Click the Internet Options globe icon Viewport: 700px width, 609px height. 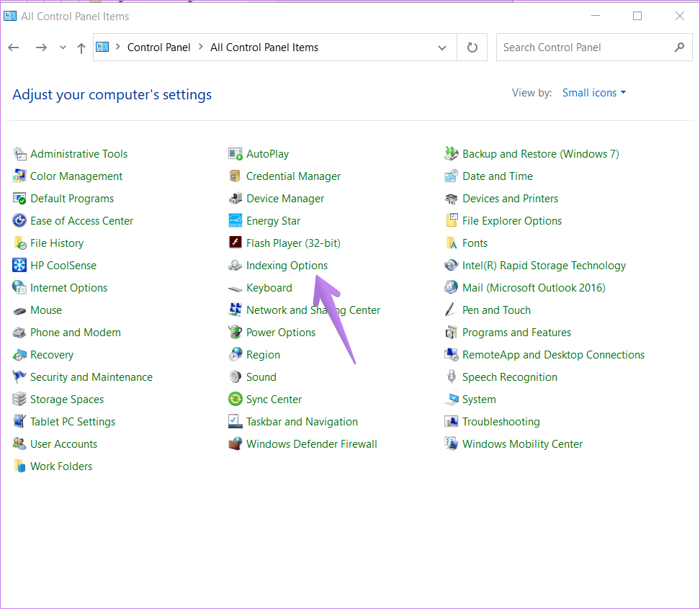19,288
